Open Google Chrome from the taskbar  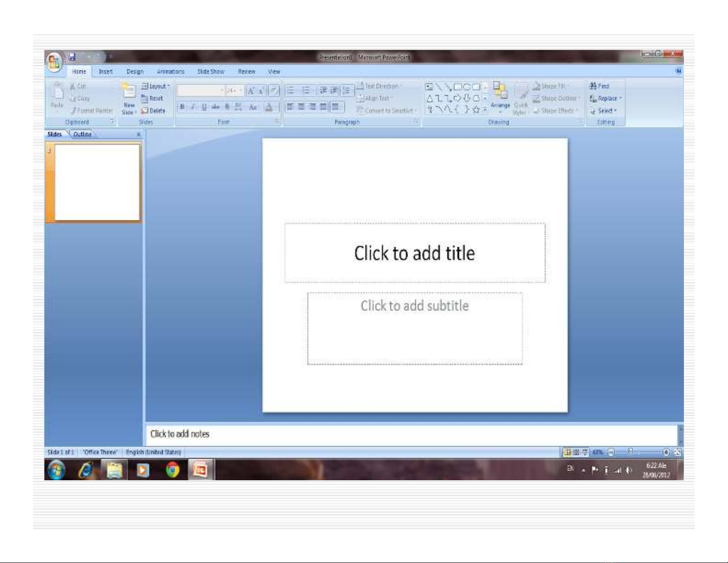172,470
